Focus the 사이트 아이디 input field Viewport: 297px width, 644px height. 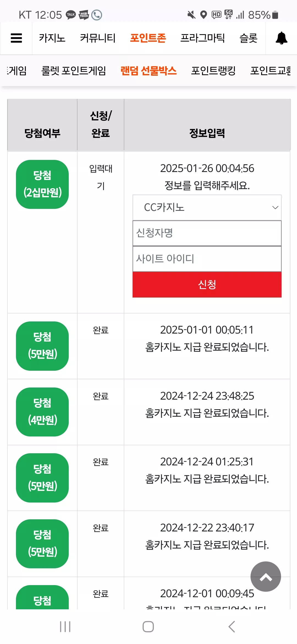[x=207, y=259]
